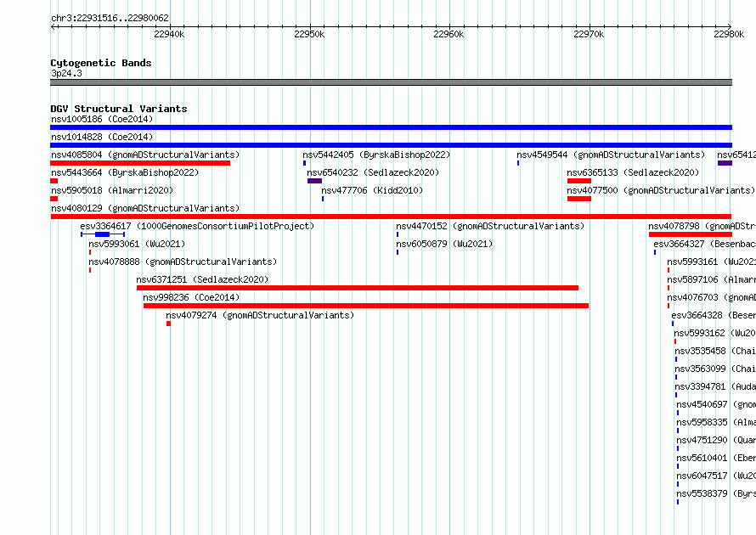The height and width of the screenshot is (535, 756).
Task: Select the red bar under nsv4077500
Action: point(579,199)
